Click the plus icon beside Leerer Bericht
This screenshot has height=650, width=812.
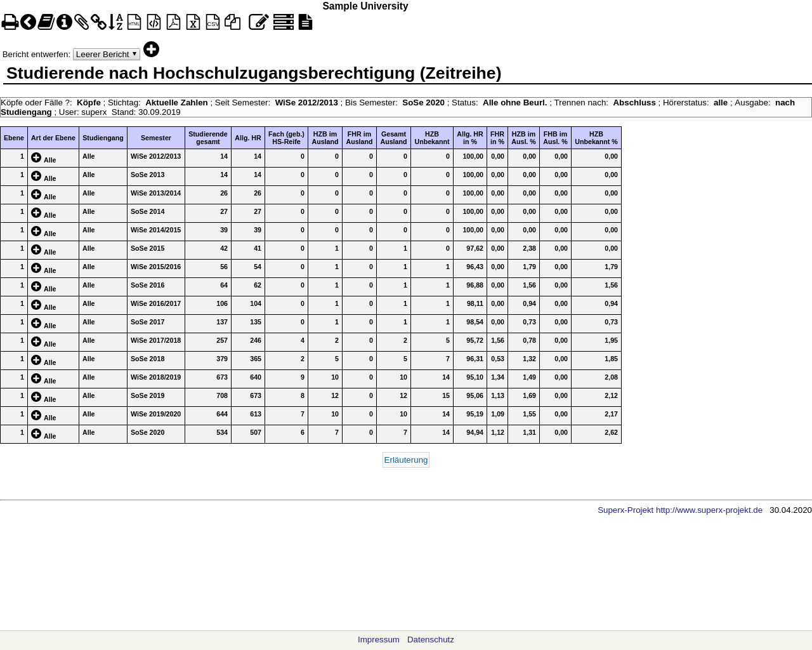[x=151, y=50]
